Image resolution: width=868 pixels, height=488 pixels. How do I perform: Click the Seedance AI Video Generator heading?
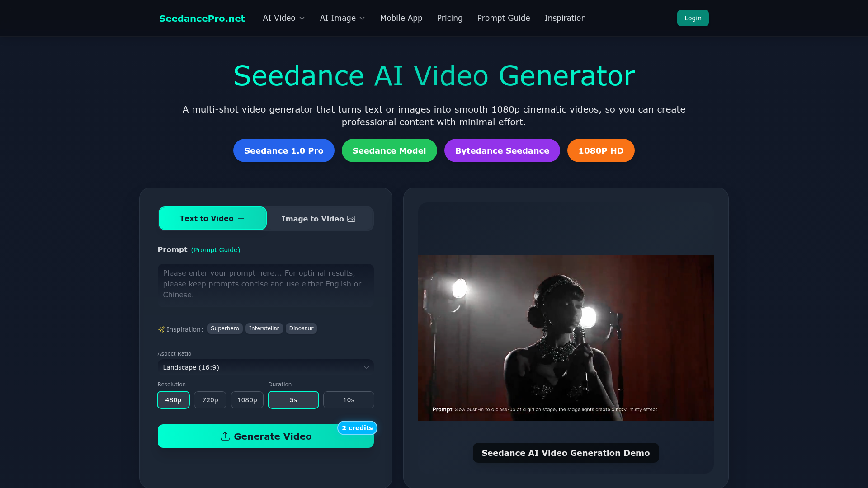434,75
